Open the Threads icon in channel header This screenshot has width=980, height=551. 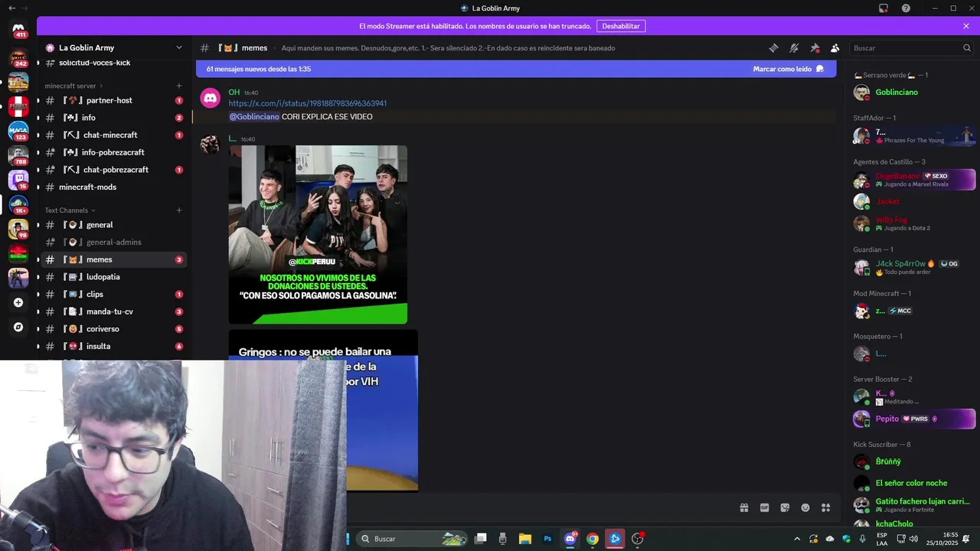point(773,47)
